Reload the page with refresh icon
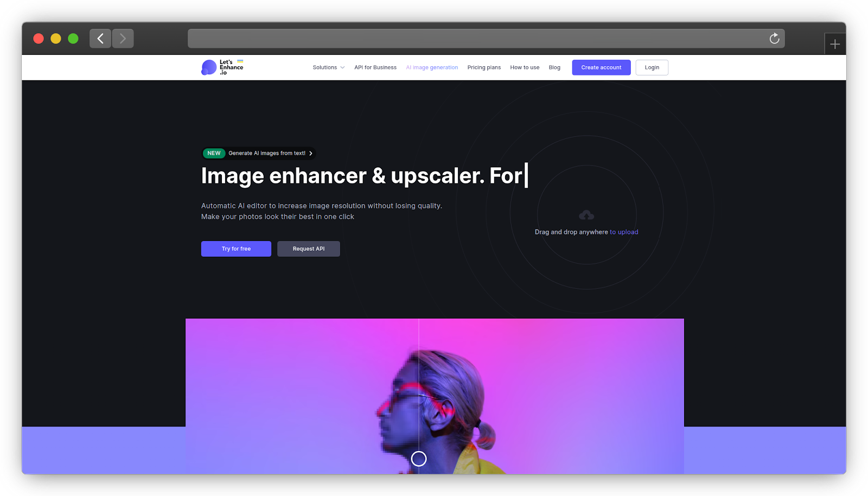868x496 pixels. (x=774, y=39)
